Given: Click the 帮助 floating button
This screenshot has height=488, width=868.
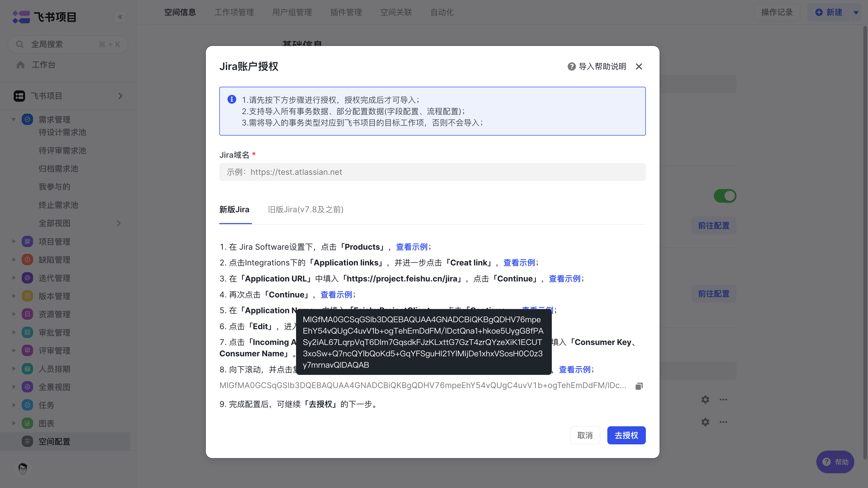Looking at the screenshot, I should coord(835,462).
